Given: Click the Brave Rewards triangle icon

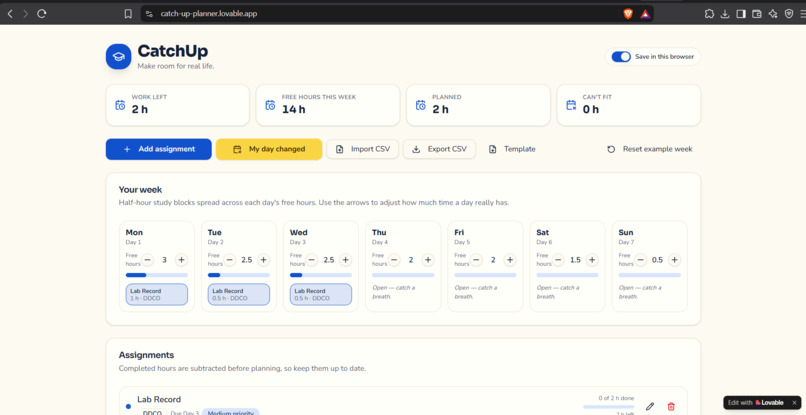Looking at the screenshot, I should coord(645,14).
